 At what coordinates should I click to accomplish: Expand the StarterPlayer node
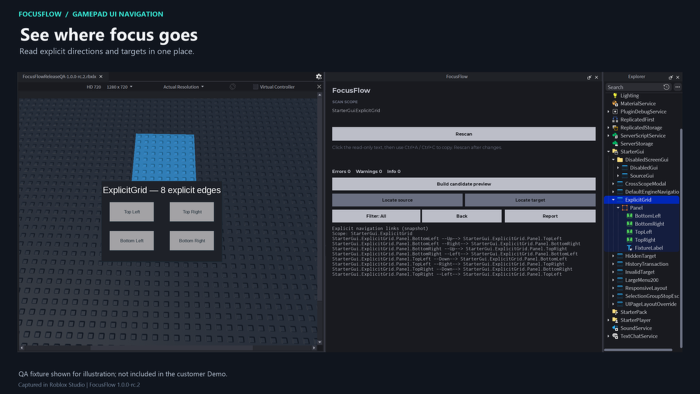click(x=608, y=320)
